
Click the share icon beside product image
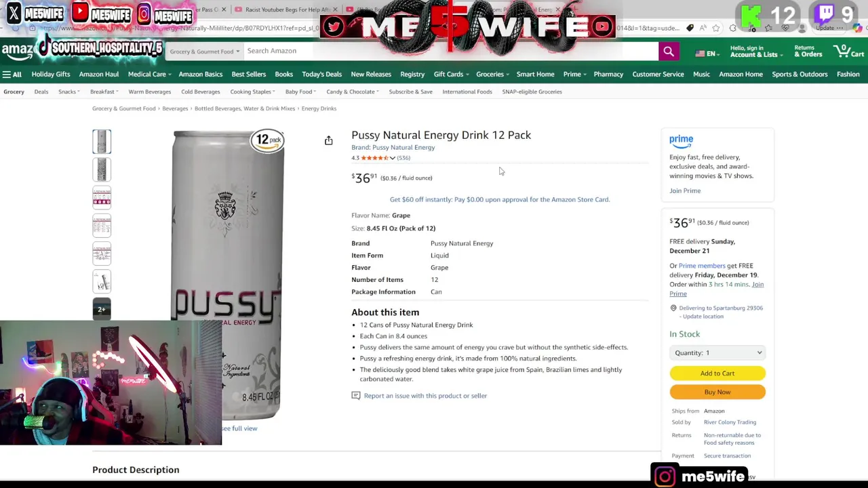pos(328,140)
